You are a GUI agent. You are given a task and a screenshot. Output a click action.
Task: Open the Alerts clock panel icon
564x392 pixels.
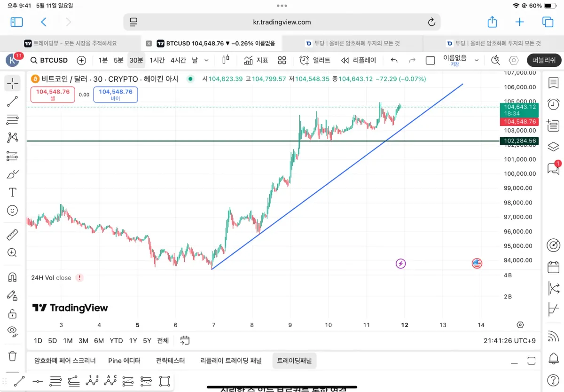[553, 104]
